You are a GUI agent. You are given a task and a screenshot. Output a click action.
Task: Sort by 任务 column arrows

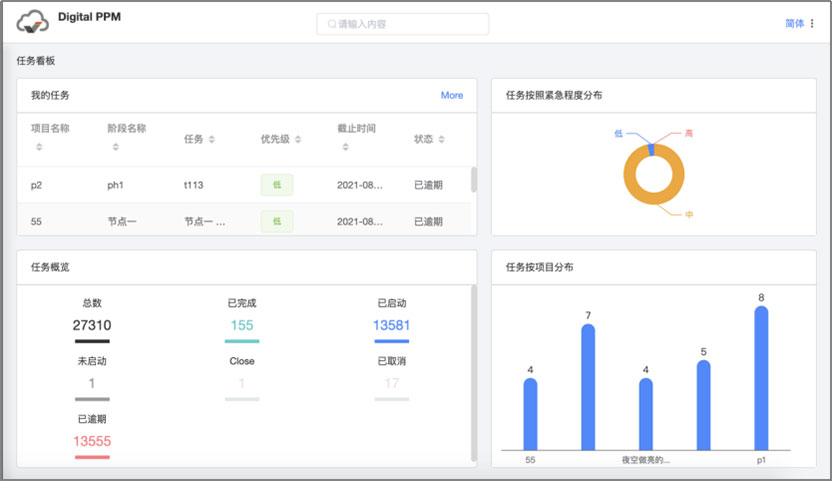click(212, 139)
